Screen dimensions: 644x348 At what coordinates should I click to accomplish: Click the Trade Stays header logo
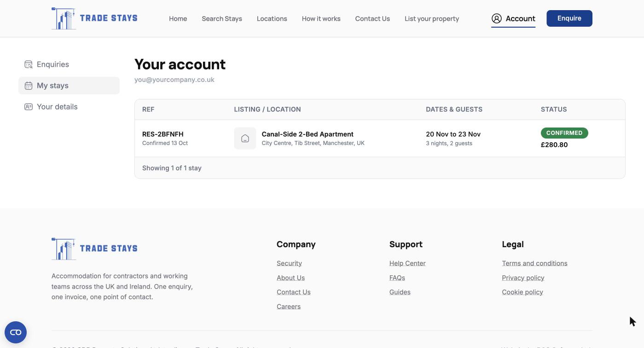[x=94, y=18]
